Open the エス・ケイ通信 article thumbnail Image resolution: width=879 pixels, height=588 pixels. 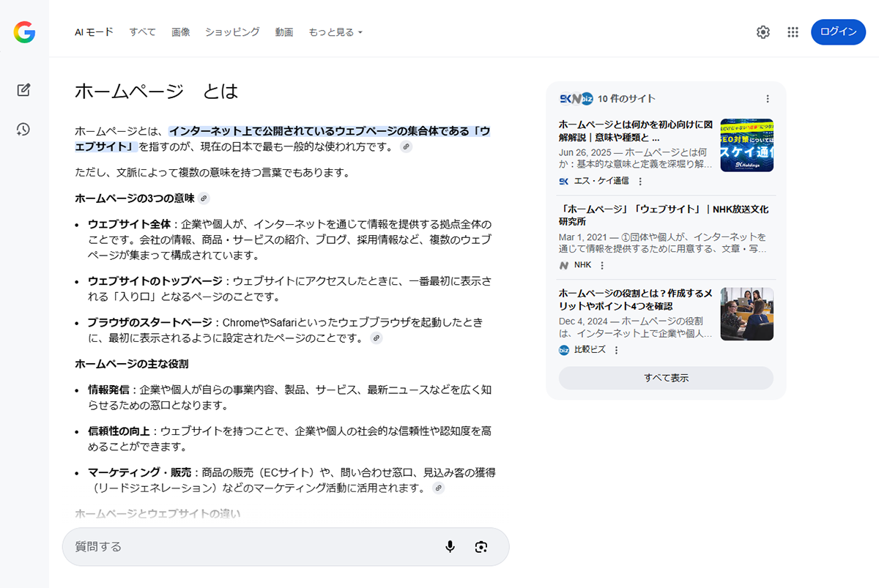click(x=746, y=145)
